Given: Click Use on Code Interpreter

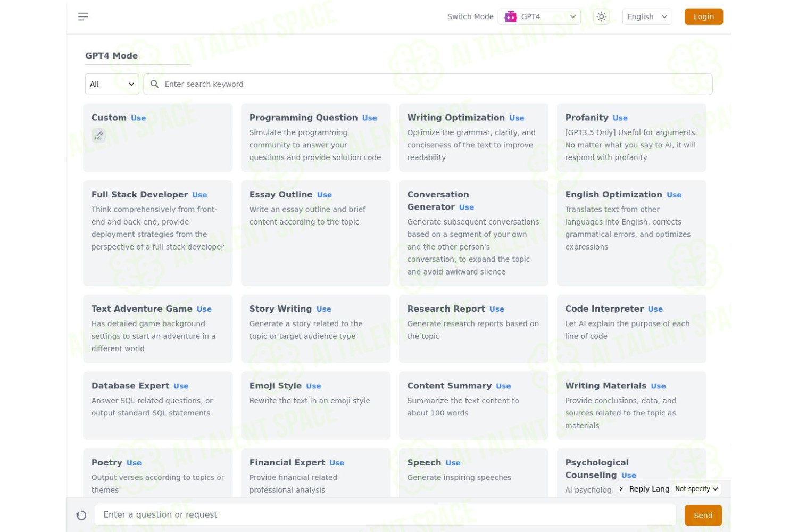Looking at the screenshot, I should point(655,309).
